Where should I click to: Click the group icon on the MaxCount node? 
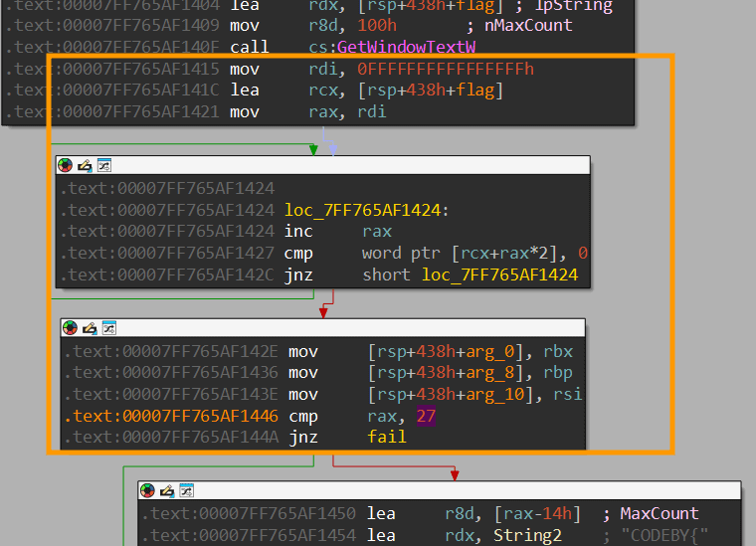[x=185, y=490]
